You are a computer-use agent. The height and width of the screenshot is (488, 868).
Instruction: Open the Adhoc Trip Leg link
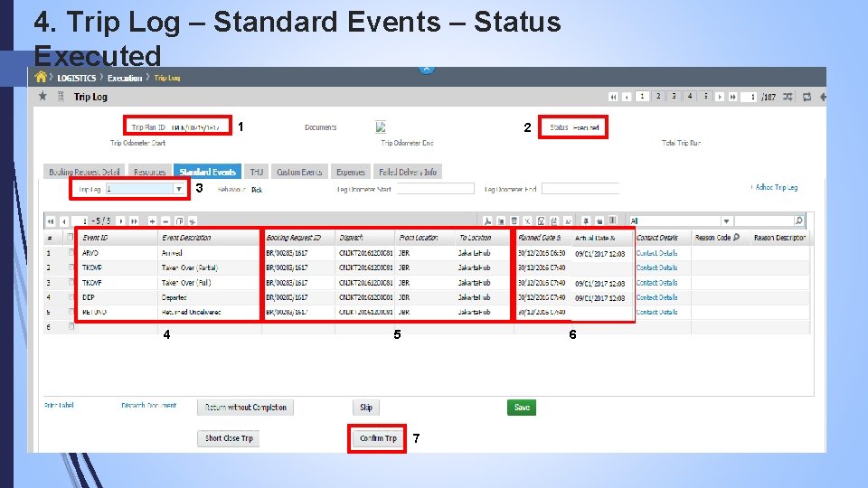tap(775, 188)
